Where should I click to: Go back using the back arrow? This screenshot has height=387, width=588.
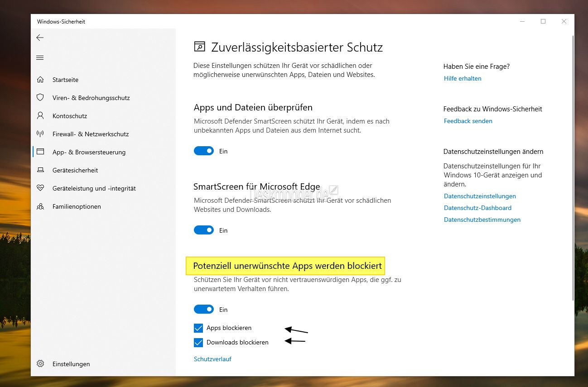click(x=40, y=38)
